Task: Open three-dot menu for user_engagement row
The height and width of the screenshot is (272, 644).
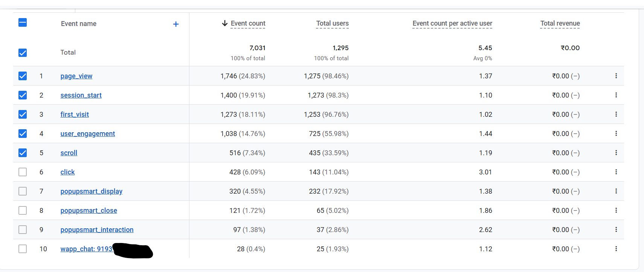Action: pos(616,133)
